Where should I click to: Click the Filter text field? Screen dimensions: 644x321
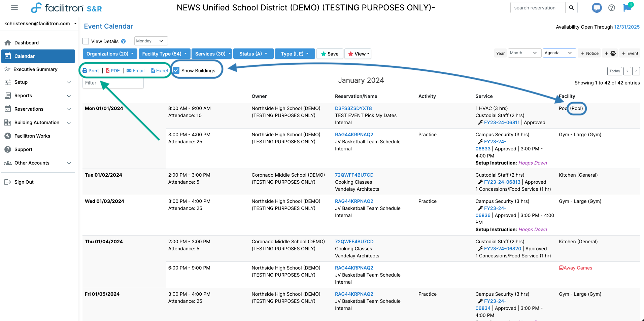pyautogui.click(x=113, y=83)
